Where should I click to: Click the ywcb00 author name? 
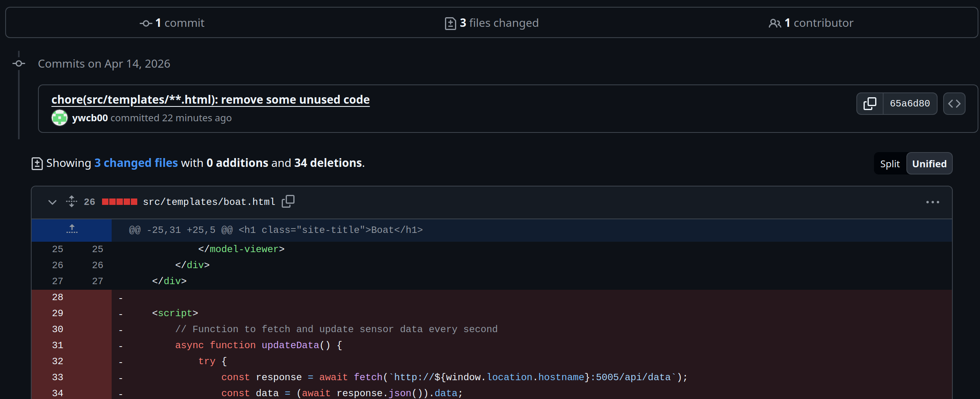pyautogui.click(x=90, y=118)
